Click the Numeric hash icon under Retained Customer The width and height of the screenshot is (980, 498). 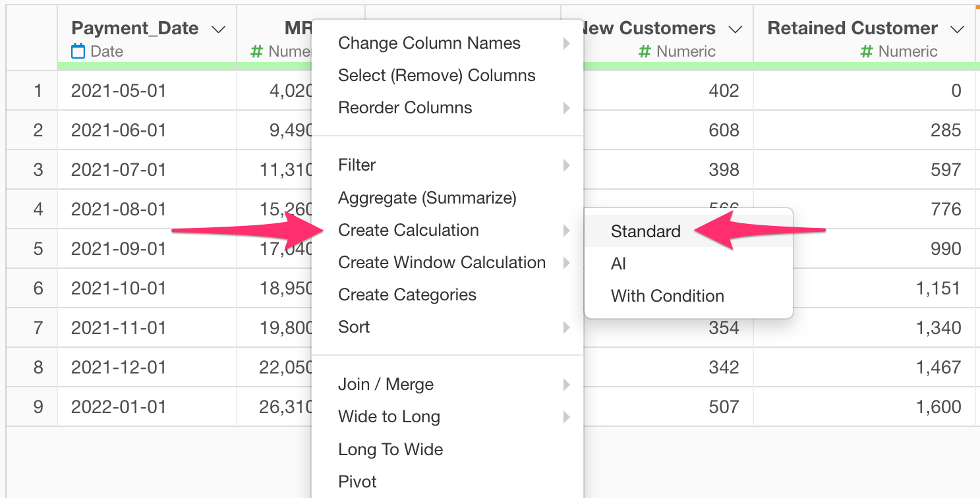867,51
